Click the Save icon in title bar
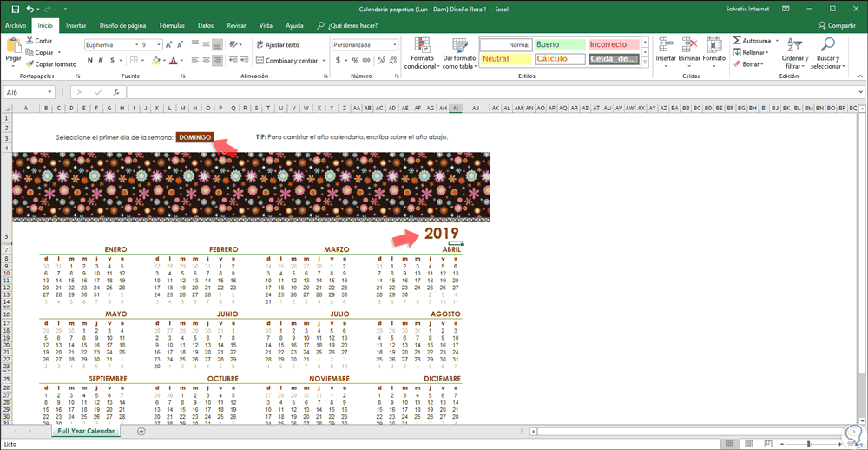This screenshot has height=450, width=868. pyautogui.click(x=15, y=9)
